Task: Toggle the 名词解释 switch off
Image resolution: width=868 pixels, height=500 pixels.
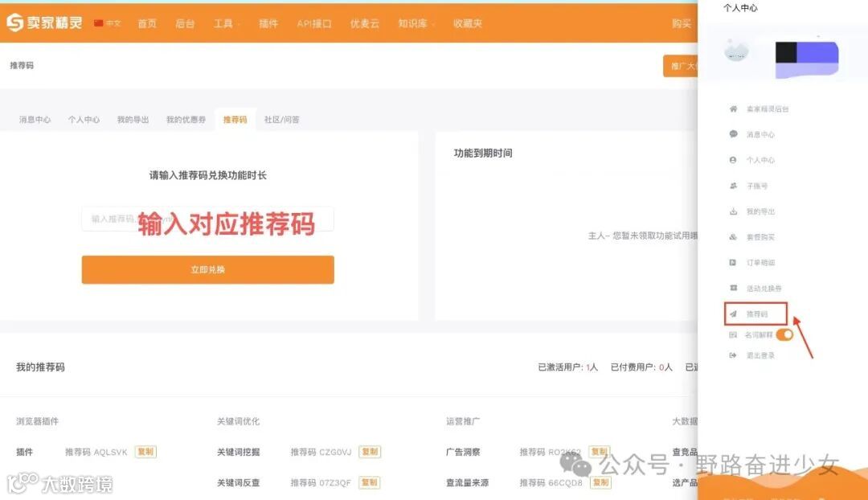Action: click(x=784, y=335)
